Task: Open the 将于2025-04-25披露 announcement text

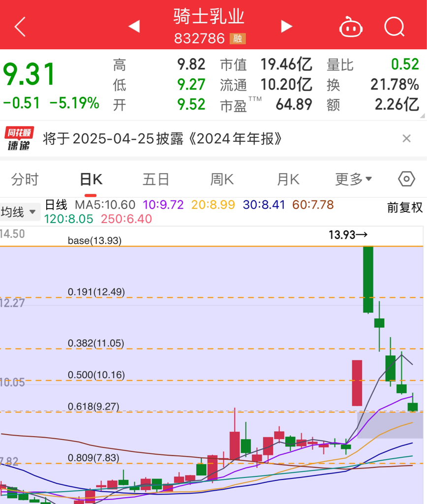Action: (162, 139)
